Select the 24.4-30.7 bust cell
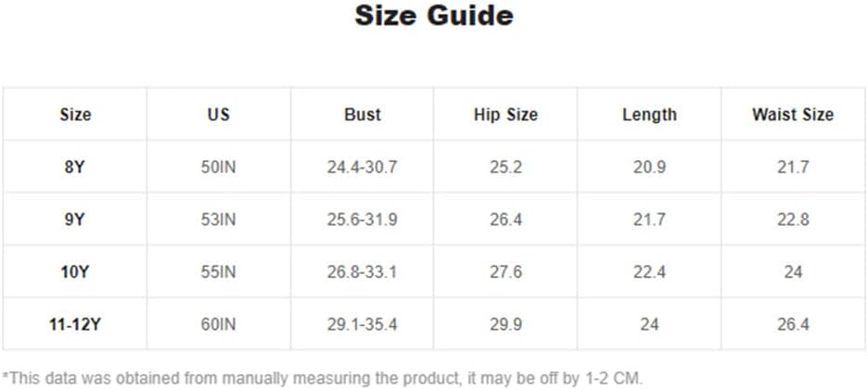 pos(362,167)
